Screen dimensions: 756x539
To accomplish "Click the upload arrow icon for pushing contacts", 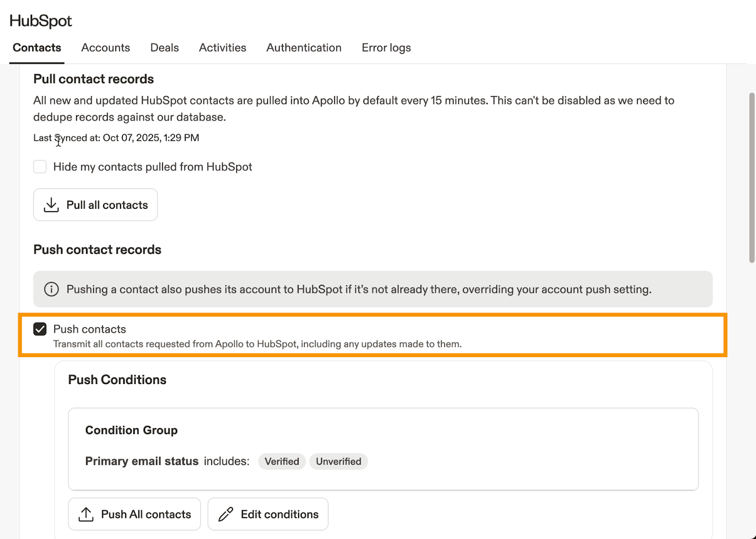I will 86,514.
